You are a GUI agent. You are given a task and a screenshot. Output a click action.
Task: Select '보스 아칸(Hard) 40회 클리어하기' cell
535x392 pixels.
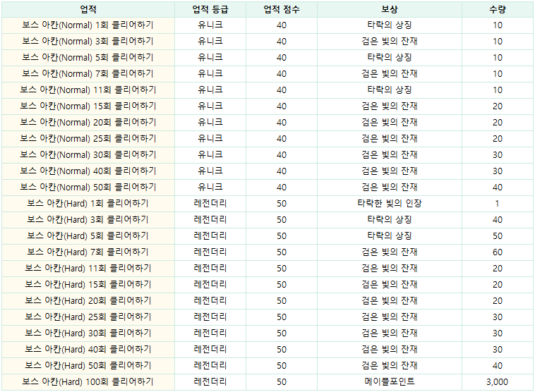point(88,349)
